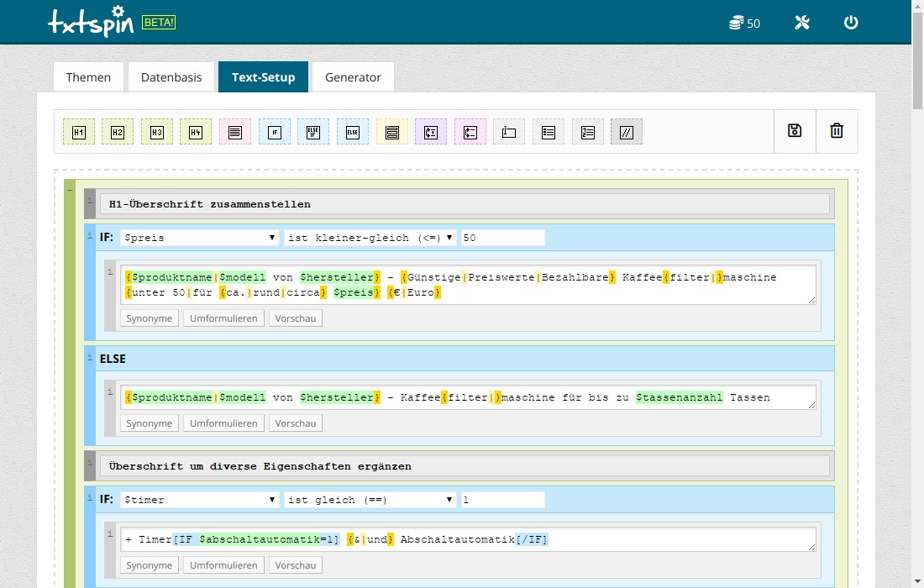
Task: Insert an H1 heading block
Action: coord(79,132)
